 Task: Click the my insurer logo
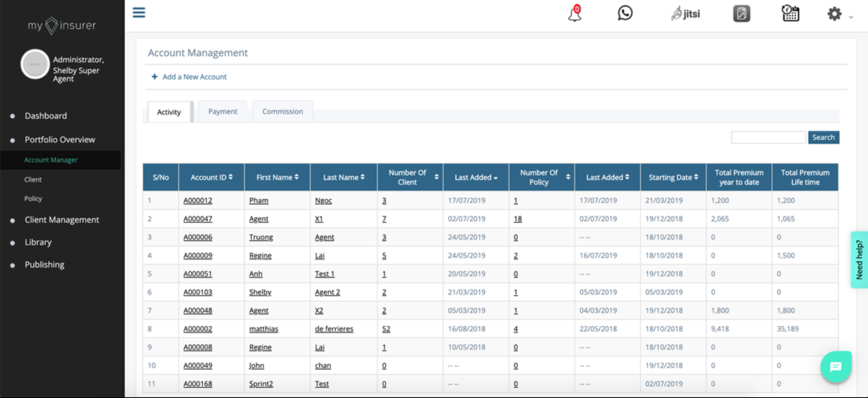[x=62, y=26]
